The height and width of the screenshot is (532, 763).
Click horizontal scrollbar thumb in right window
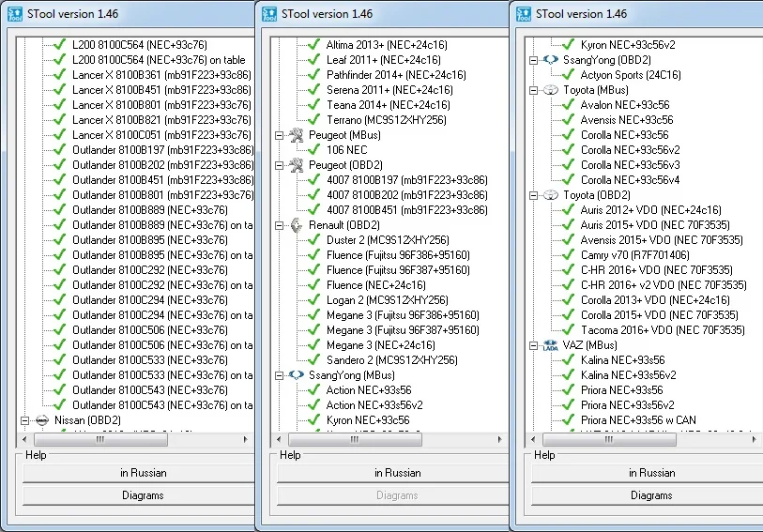[x=609, y=440]
